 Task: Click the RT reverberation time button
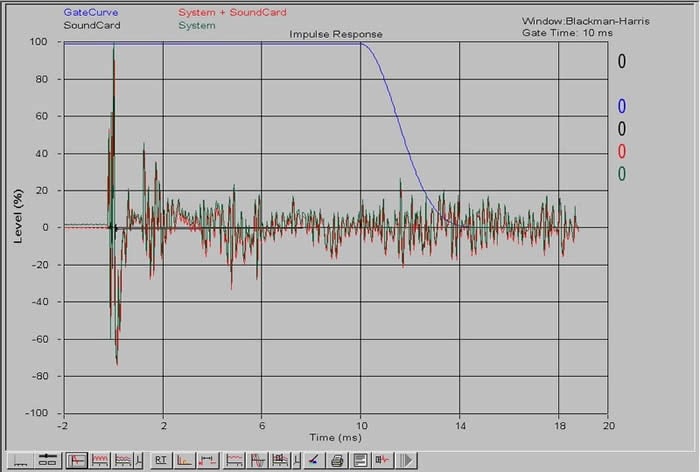pos(160,460)
